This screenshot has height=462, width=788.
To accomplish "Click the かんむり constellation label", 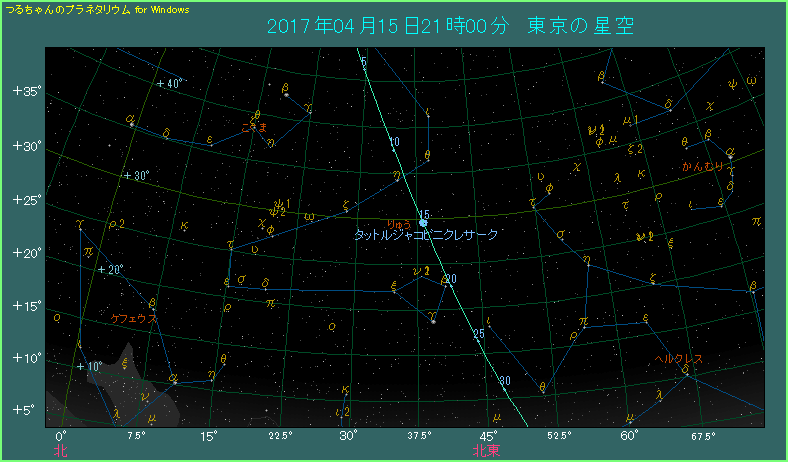I will pyautogui.click(x=703, y=167).
